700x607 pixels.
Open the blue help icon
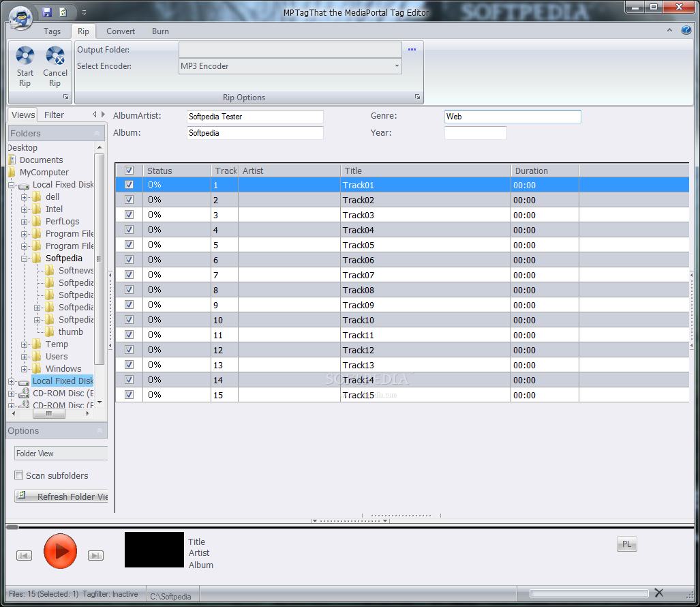pyautogui.click(x=686, y=30)
